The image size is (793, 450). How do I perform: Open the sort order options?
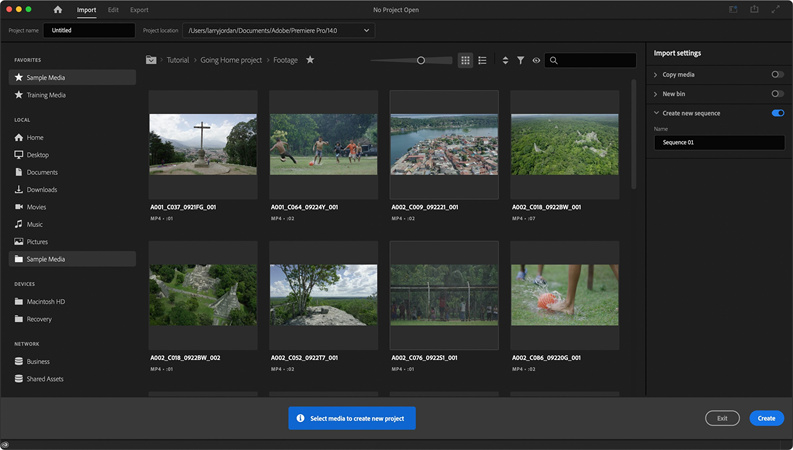(505, 60)
